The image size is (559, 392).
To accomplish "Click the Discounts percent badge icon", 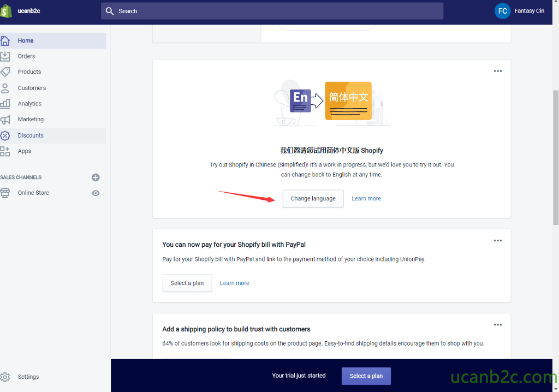I will (5, 135).
